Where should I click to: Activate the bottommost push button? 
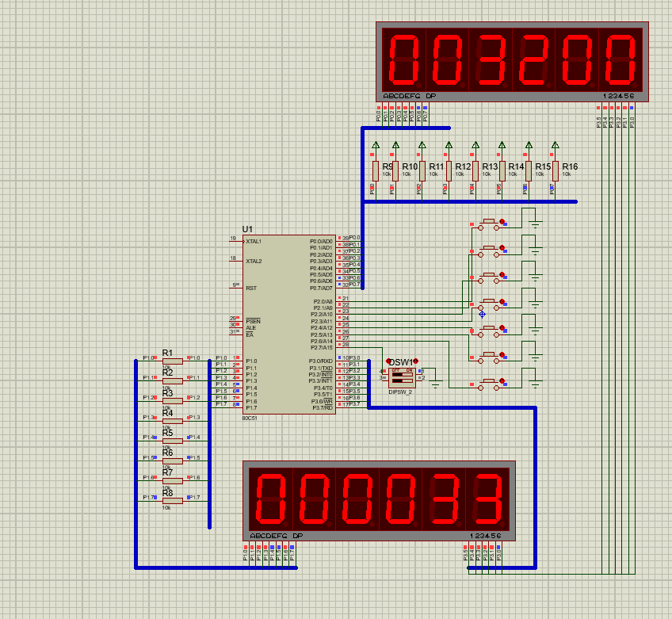pyautogui.click(x=489, y=385)
